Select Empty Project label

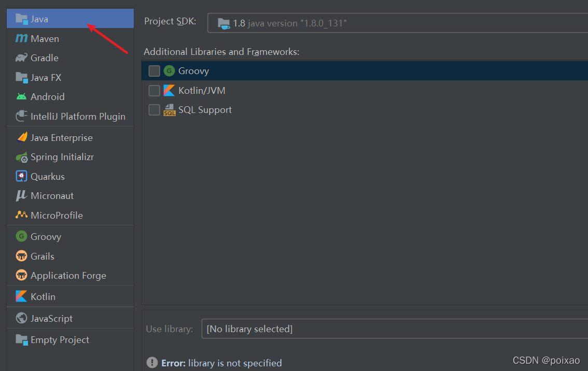pyautogui.click(x=60, y=340)
